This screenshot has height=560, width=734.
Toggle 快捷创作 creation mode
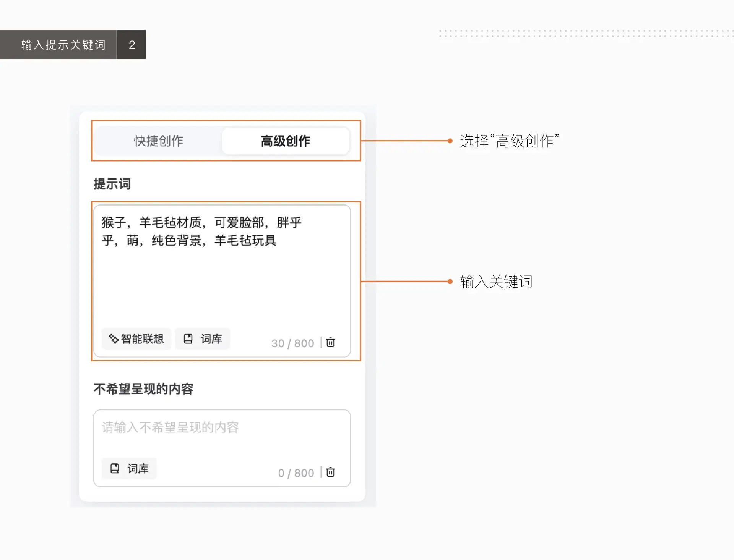[x=158, y=141]
